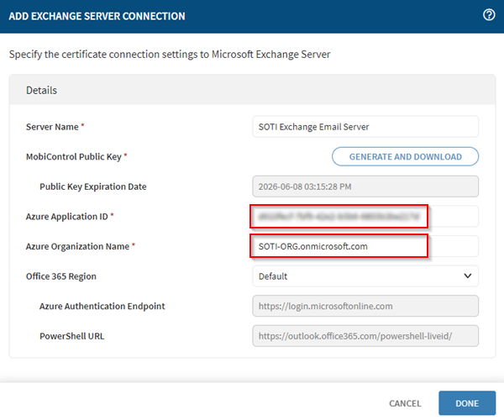
Task: Click the Azure Organization Name label
Action: tap(80, 246)
